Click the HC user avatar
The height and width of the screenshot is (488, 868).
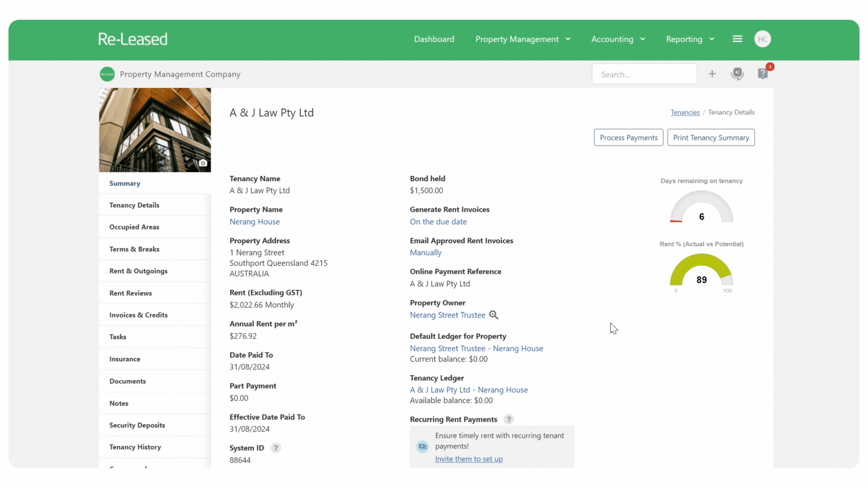[x=763, y=39]
